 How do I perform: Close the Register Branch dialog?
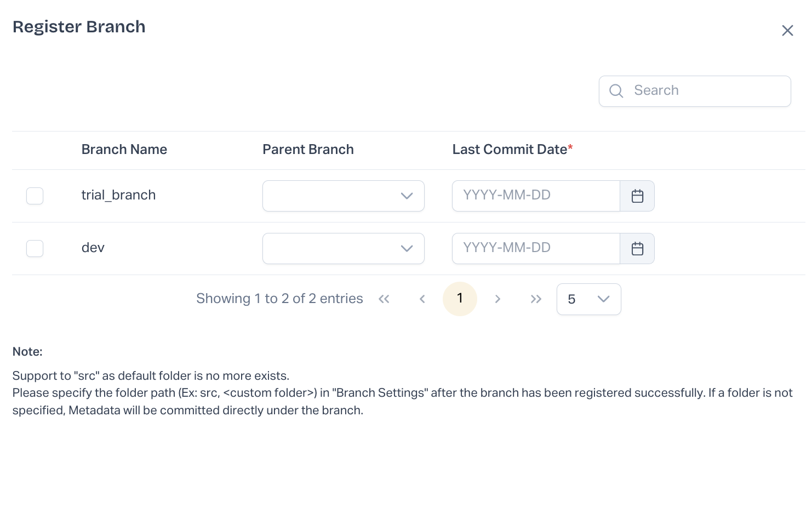click(787, 31)
